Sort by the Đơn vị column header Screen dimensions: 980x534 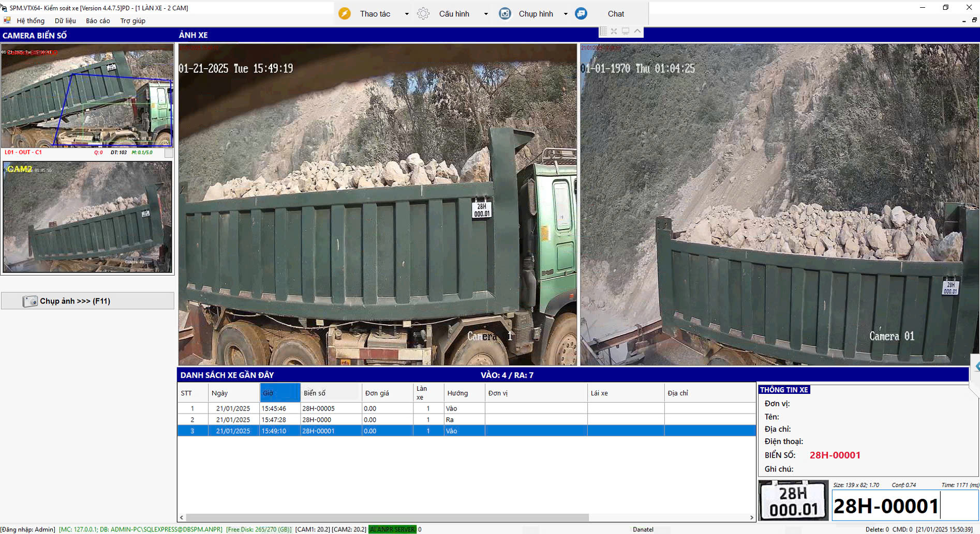[536, 393]
